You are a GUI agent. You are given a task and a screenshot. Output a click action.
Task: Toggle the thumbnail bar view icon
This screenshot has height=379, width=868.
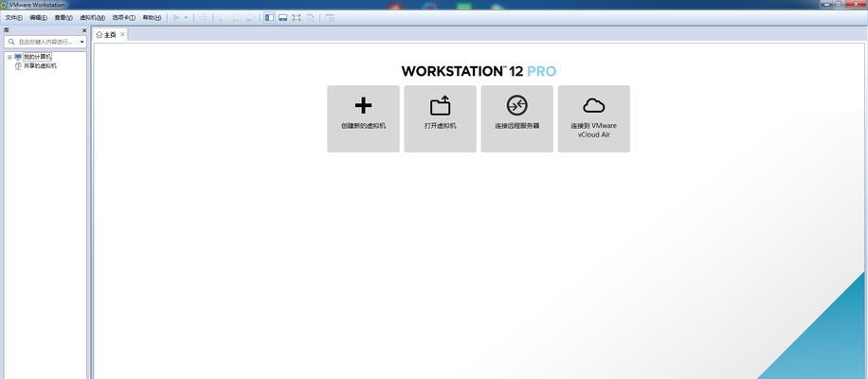click(x=283, y=18)
